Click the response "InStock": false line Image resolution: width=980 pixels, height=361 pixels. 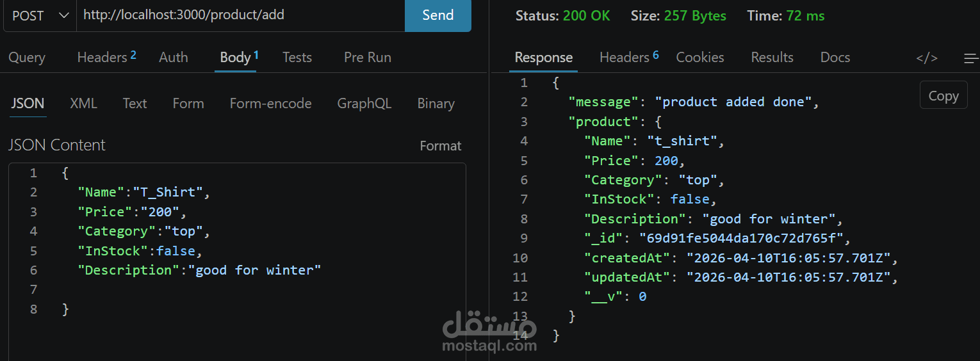[651, 199]
